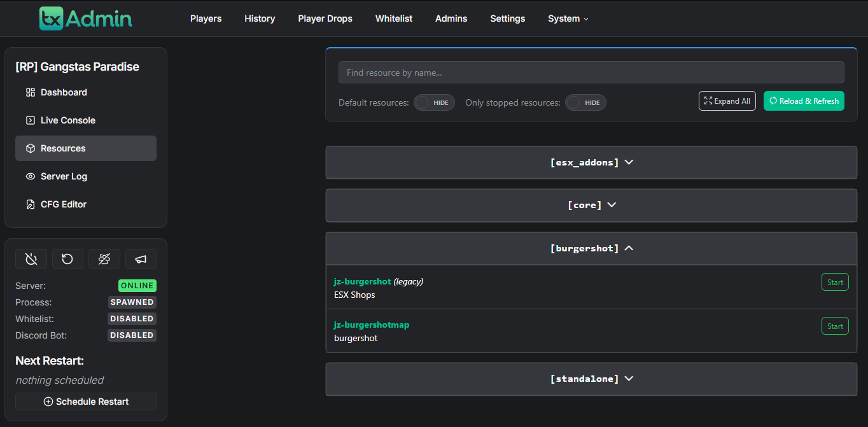Screen dimensions: 868x427
Task: Expand the [standalone] resource group
Action: tap(591, 379)
